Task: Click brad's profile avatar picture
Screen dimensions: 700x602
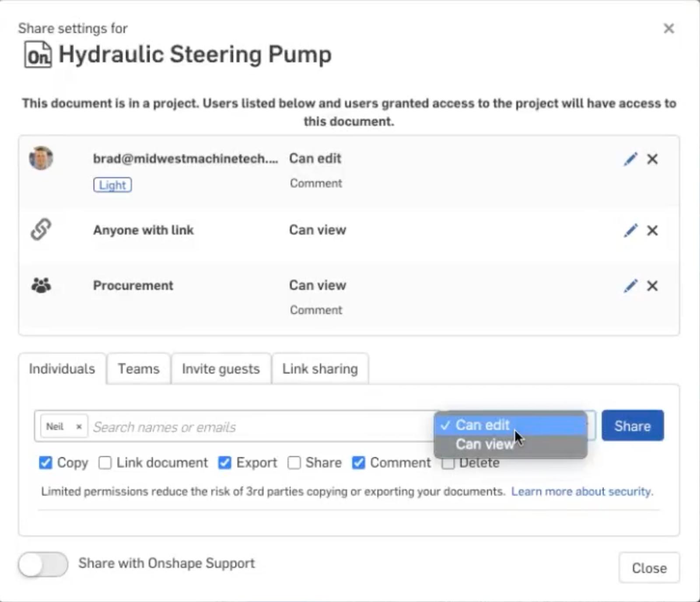Action: pos(40,158)
